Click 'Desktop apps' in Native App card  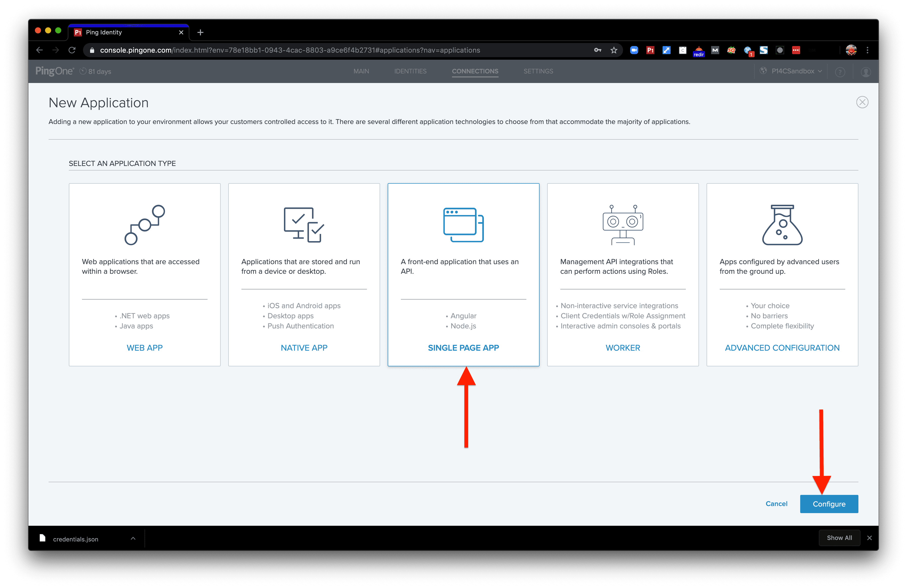(290, 316)
